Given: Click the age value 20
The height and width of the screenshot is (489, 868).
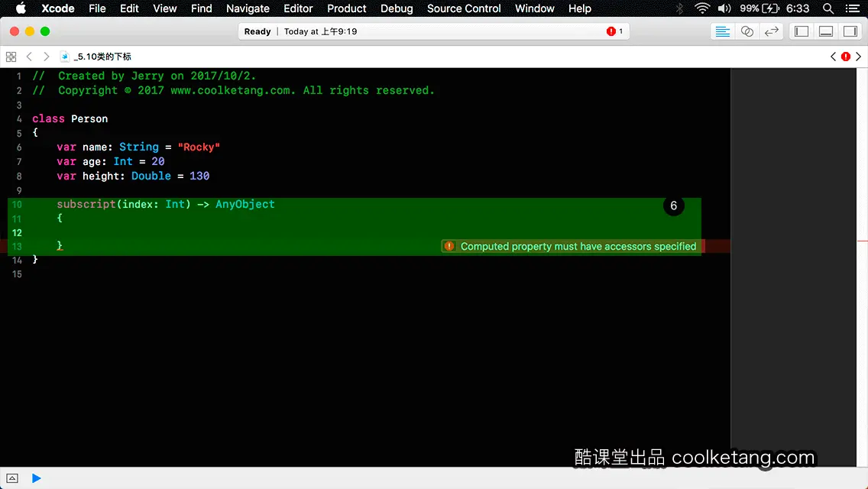Looking at the screenshot, I should 157,161.
